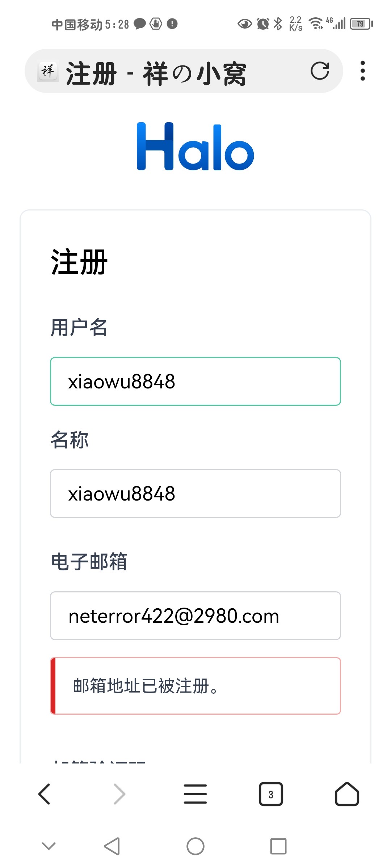
Task: Tap the Android back triangle button
Action: pyautogui.click(x=112, y=846)
